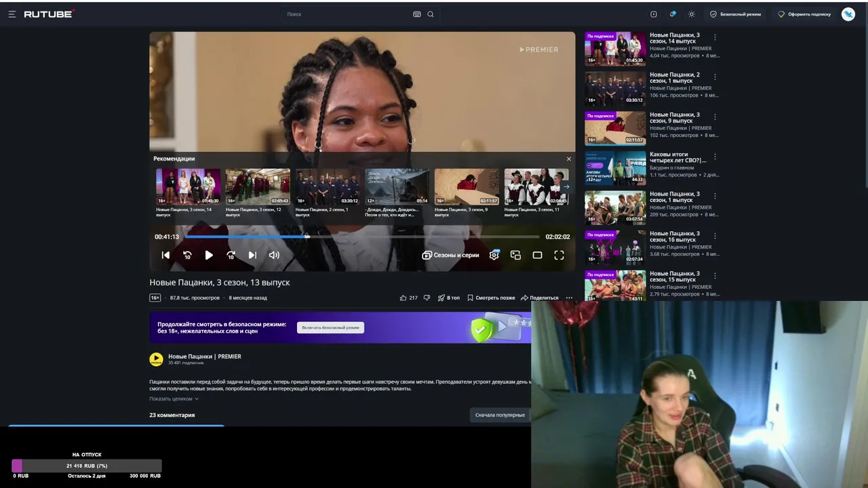Open recommended thumbnail 3 сезон, 14 in overlay
The image size is (868, 488).
(189, 186)
